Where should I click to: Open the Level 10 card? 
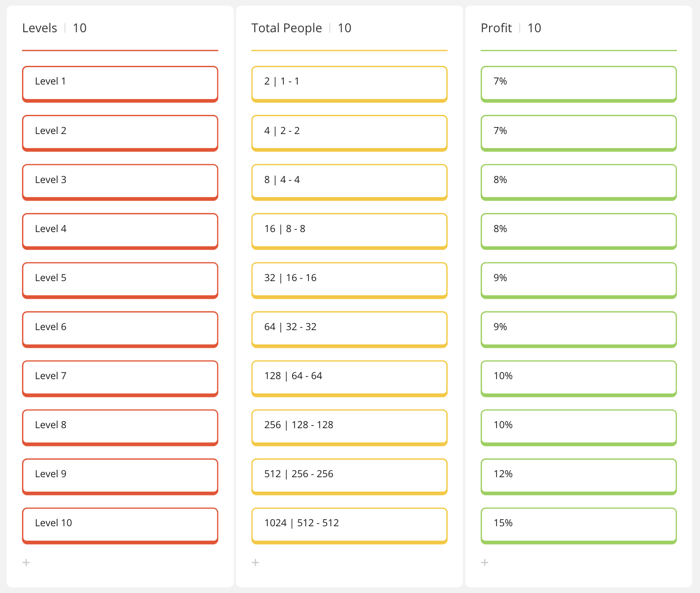coord(120,525)
